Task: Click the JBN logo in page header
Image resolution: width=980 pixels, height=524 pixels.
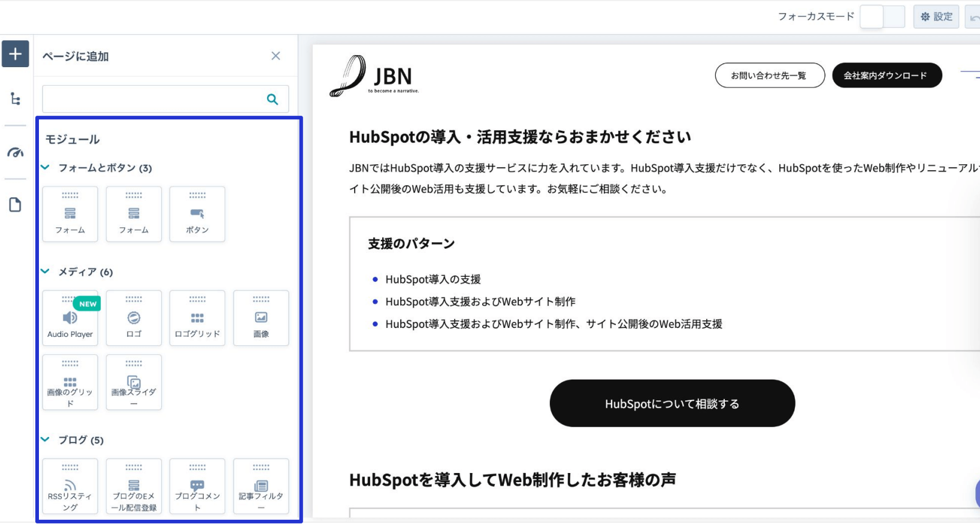Action: [374, 76]
